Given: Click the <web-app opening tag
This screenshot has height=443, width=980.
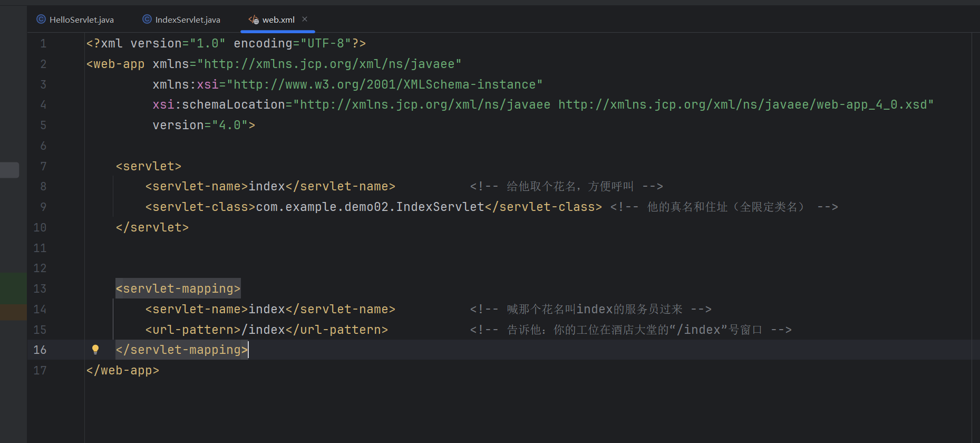Looking at the screenshot, I should click(115, 64).
